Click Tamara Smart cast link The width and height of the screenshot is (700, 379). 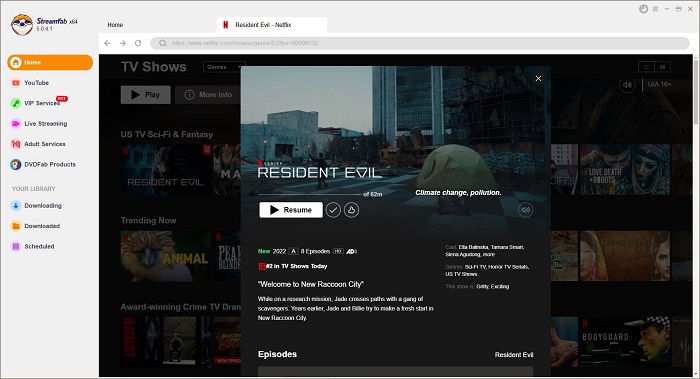(507, 247)
